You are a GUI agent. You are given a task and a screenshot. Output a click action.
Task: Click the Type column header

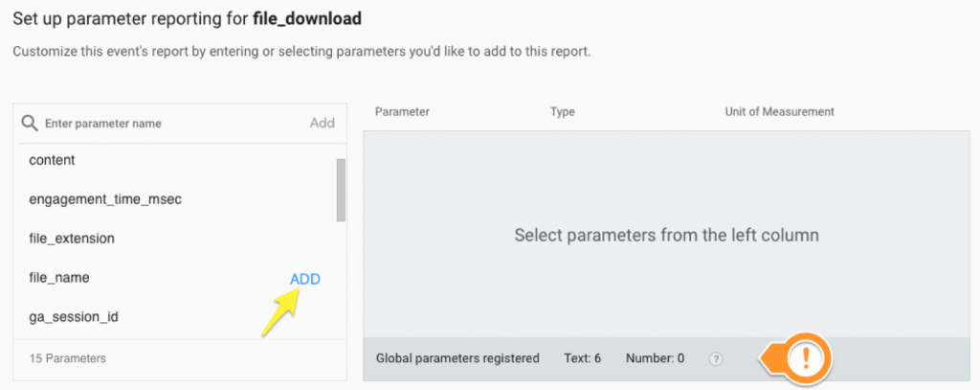tap(563, 112)
